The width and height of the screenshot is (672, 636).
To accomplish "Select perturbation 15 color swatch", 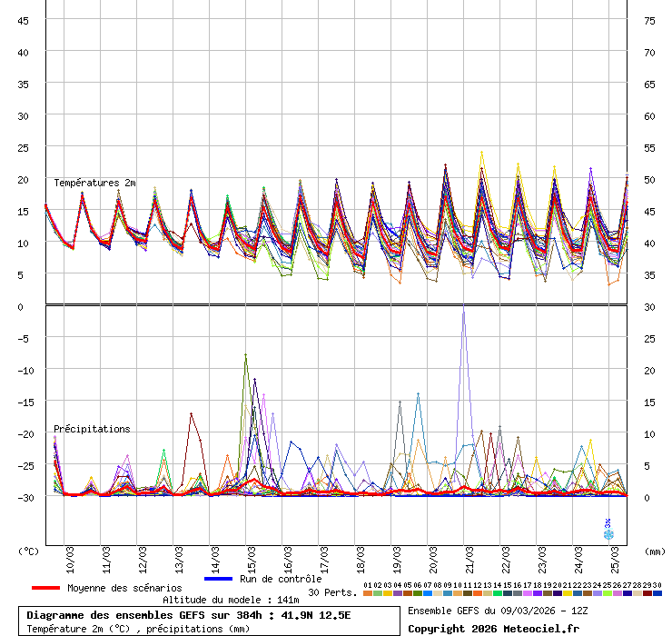I will [507, 593].
